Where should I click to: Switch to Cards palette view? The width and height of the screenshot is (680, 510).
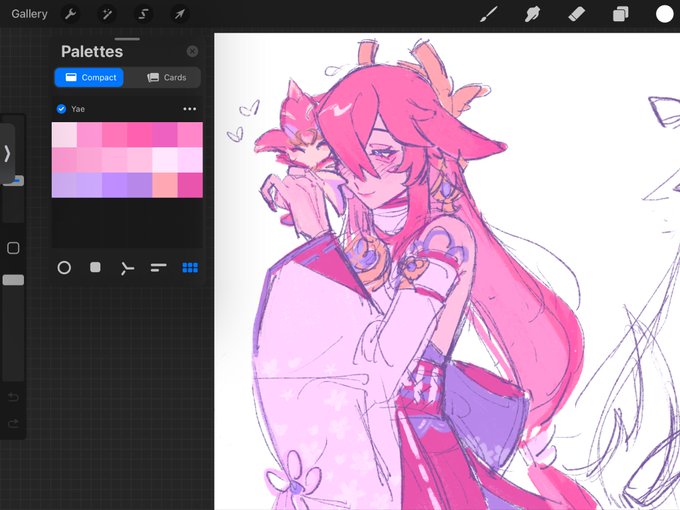tap(167, 78)
